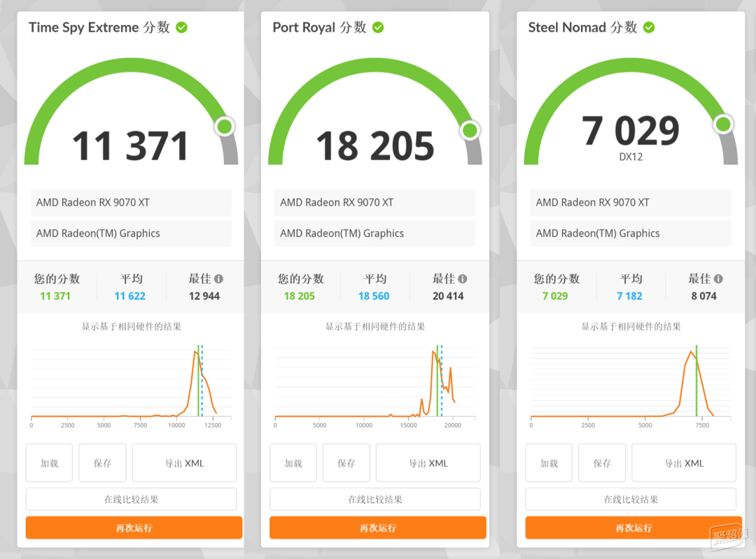This screenshot has height=559, width=756.
Task: Click the best score 12 944
Action: [x=204, y=296]
